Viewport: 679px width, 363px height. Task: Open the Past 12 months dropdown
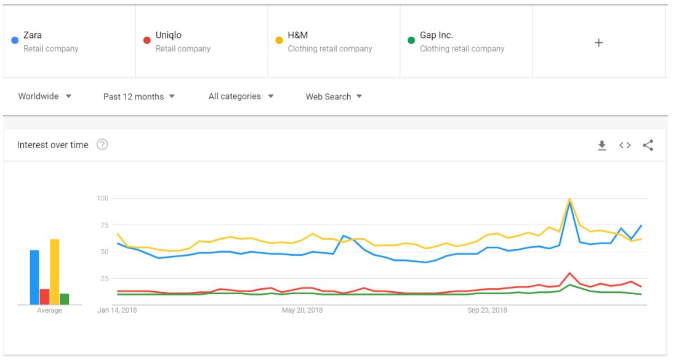point(139,97)
